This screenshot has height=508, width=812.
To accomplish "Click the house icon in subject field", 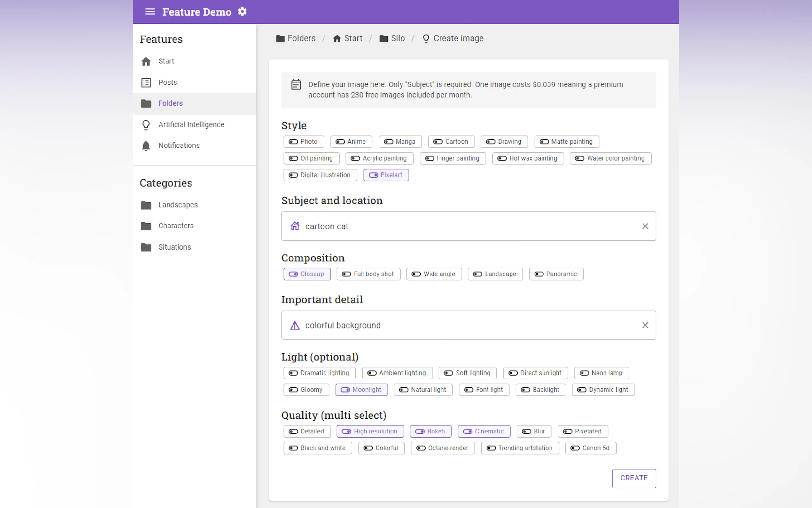I will coord(295,226).
